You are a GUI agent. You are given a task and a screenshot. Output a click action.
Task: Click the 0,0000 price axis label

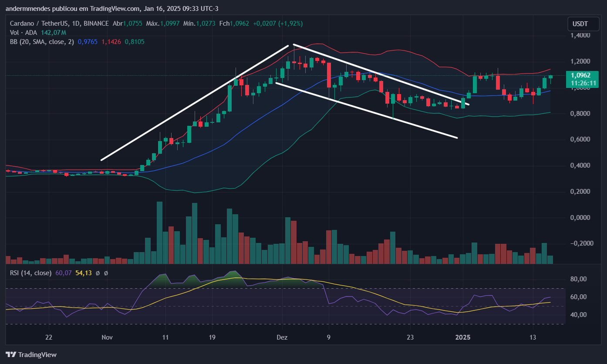[580, 217]
